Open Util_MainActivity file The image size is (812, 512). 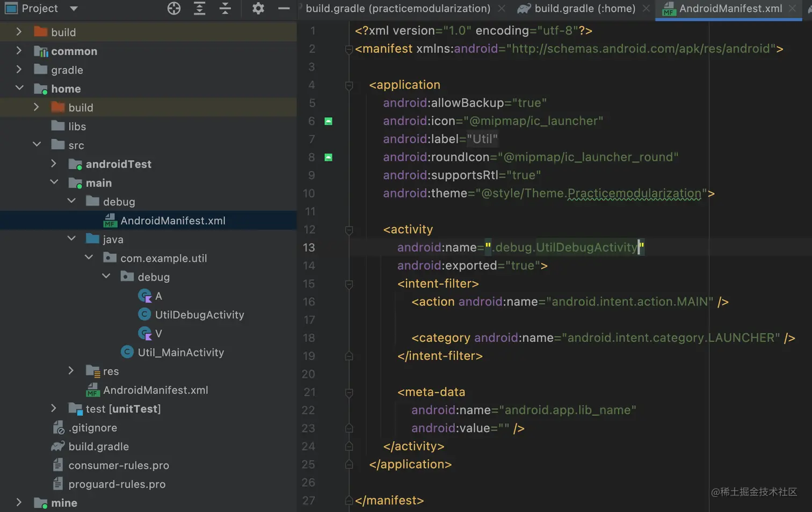[x=180, y=353]
